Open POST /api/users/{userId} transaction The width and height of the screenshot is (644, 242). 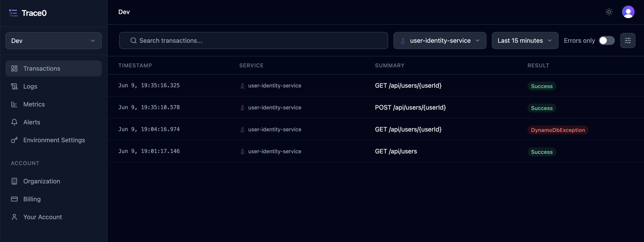coord(410,108)
